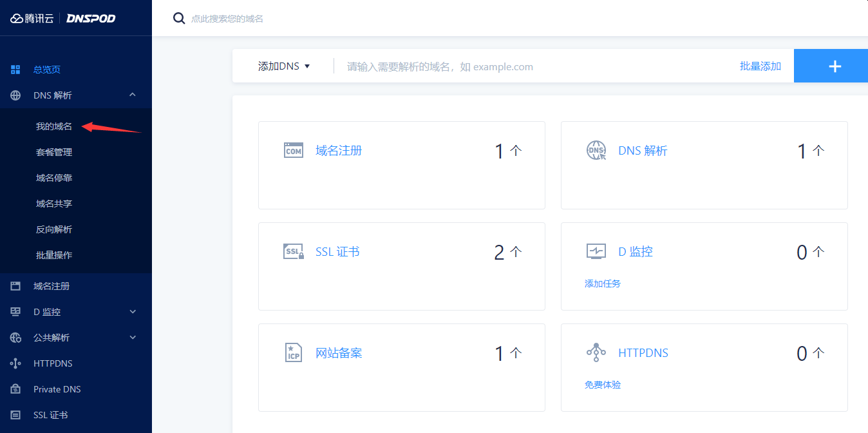This screenshot has height=433, width=868.
Task: Click the HTTPDNS nodes icon in sidebar
Action: [15, 363]
